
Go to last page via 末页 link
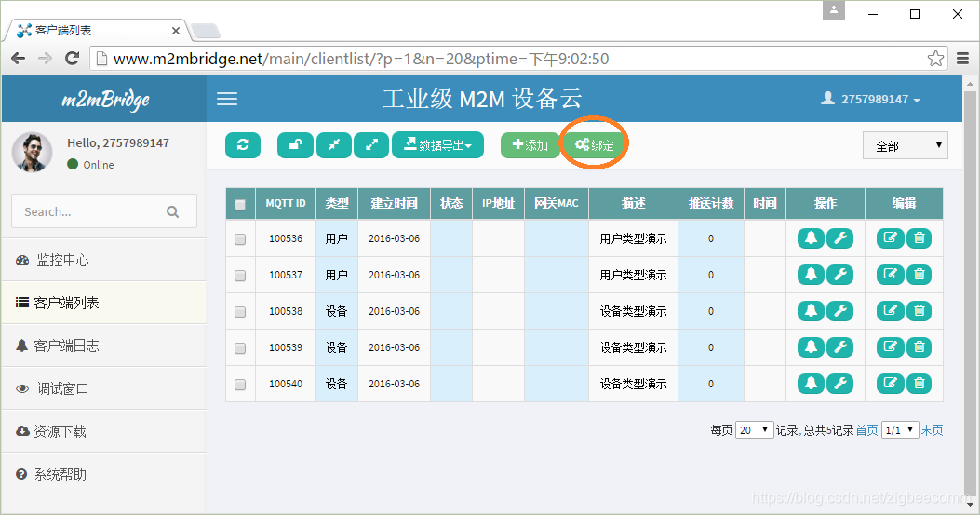[932, 430]
